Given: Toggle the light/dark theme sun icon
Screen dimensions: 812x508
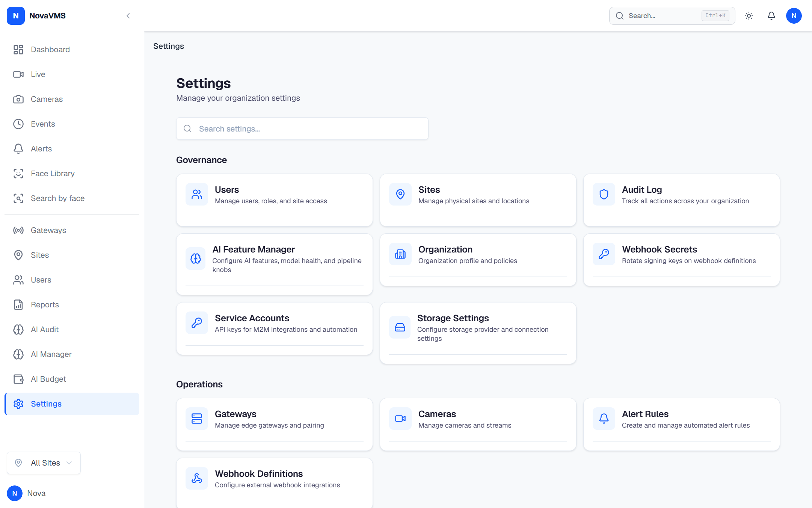Looking at the screenshot, I should pyautogui.click(x=749, y=16).
